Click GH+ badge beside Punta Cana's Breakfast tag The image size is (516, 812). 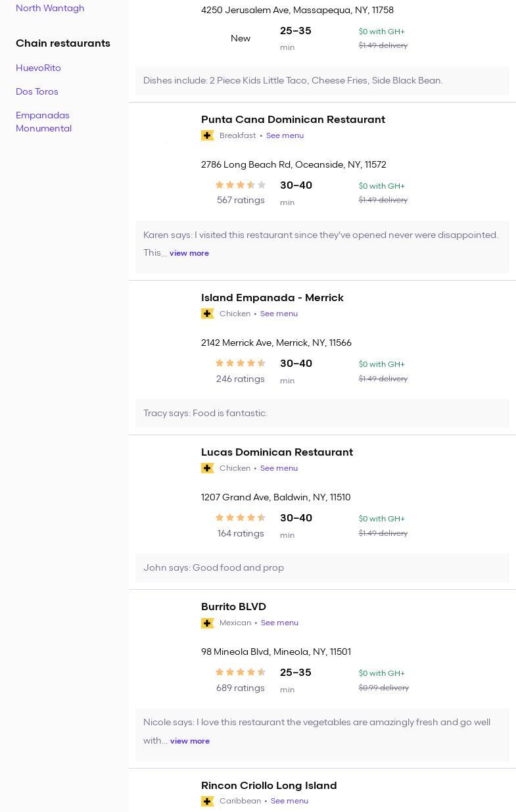207,135
